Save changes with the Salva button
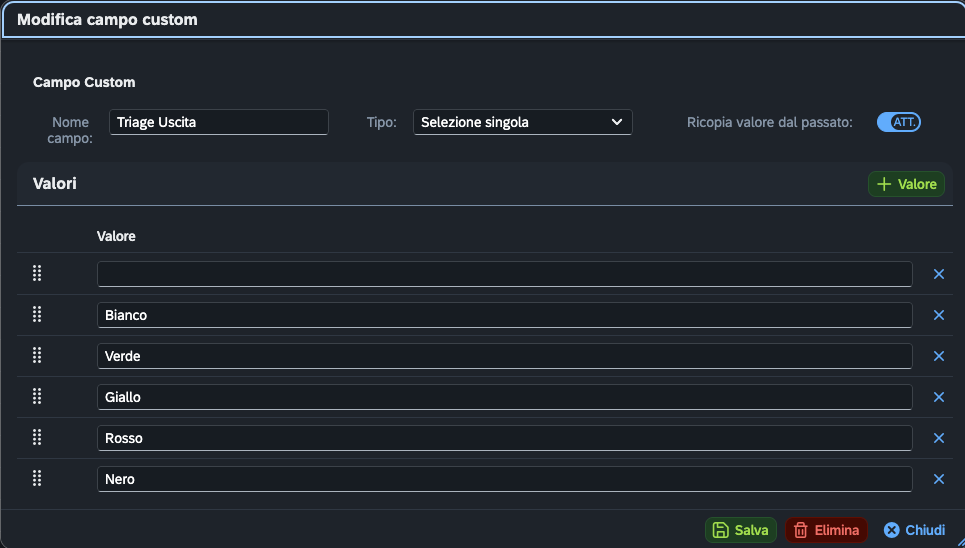965x548 pixels. pyautogui.click(x=740, y=530)
